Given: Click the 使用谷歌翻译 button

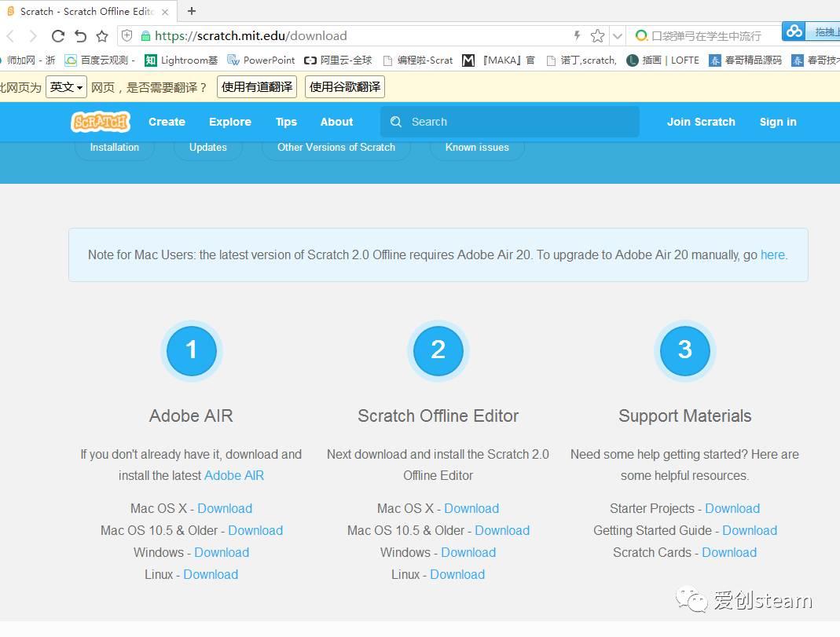Looking at the screenshot, I should pos(345,86).
